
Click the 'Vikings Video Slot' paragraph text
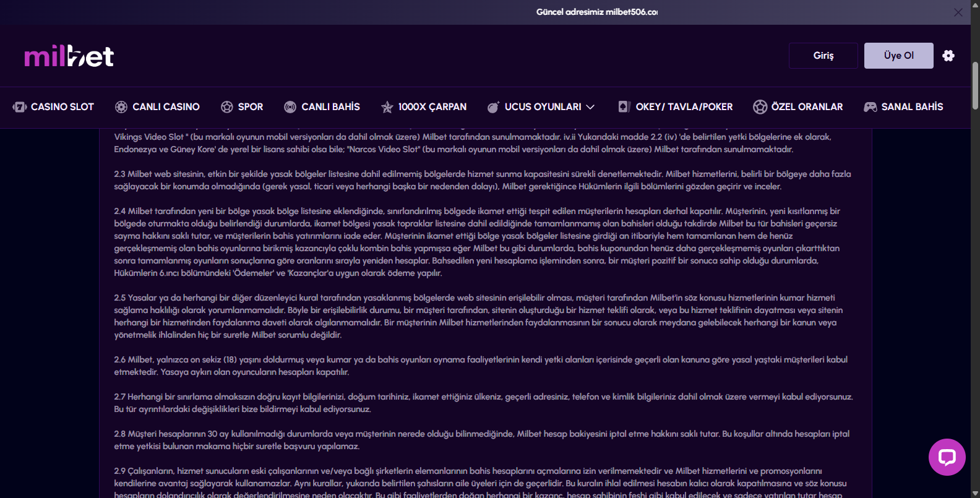(x=473, y=143)
